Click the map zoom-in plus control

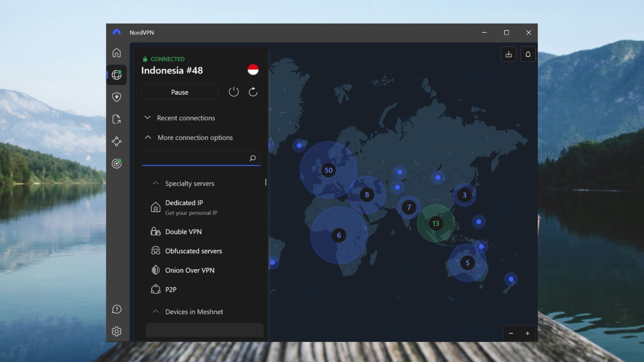point(528,333)
